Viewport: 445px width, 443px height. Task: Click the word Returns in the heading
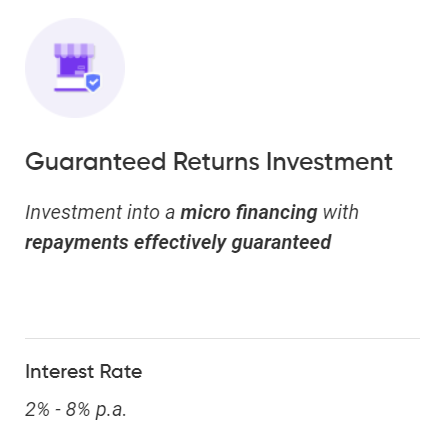[x=216, y=162]
